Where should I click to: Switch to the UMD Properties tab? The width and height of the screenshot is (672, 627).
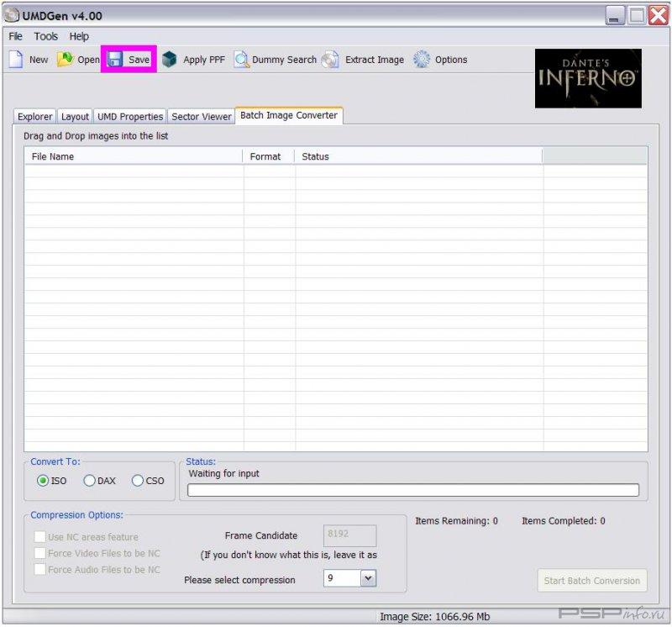point(129,117)
